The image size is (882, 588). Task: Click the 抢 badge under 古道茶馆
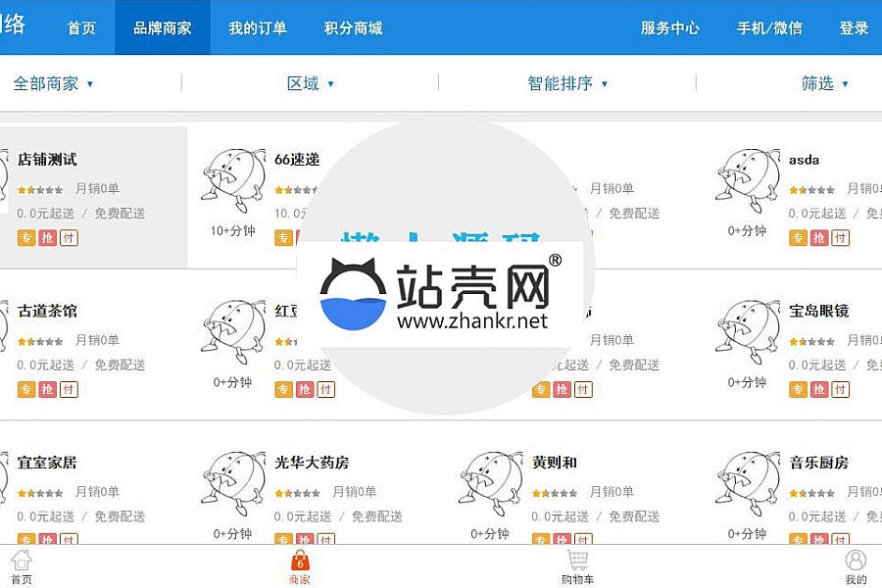click(x=47, y=389)
